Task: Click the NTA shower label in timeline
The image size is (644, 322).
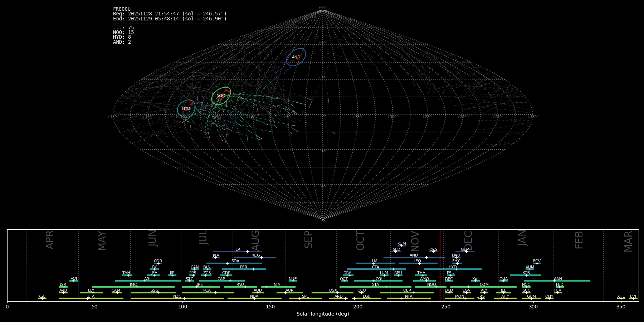Action: (x=409, y=297)
